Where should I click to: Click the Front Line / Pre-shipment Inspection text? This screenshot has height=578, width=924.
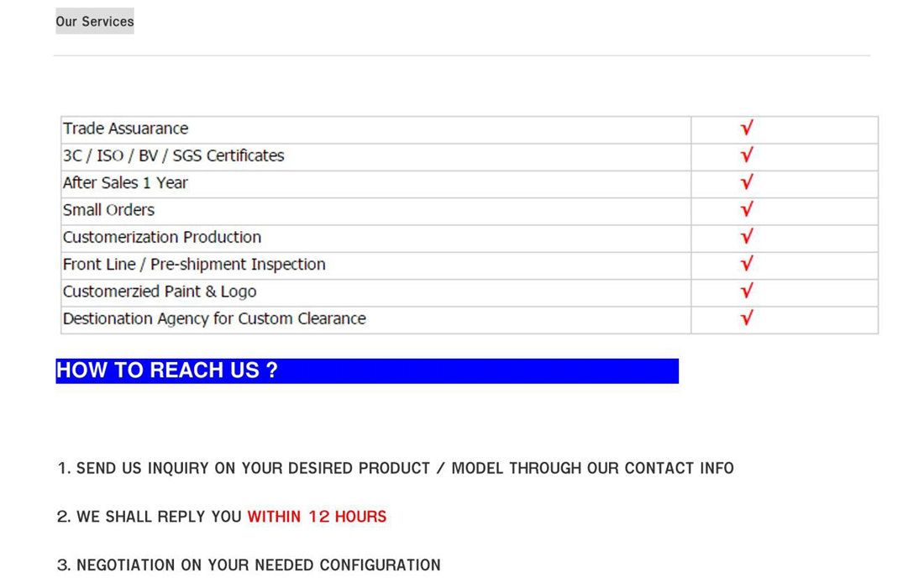click(194, 265)
